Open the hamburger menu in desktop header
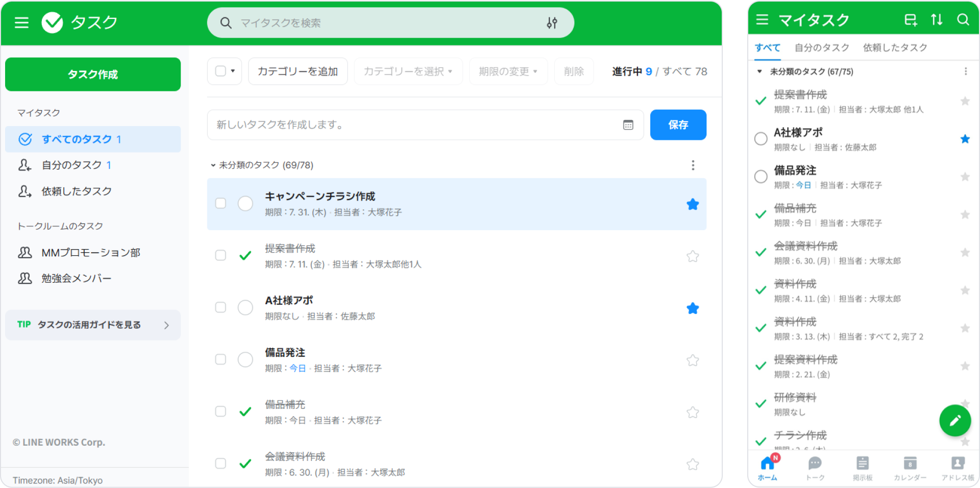The image size is (980, 488). click(21, 22)
